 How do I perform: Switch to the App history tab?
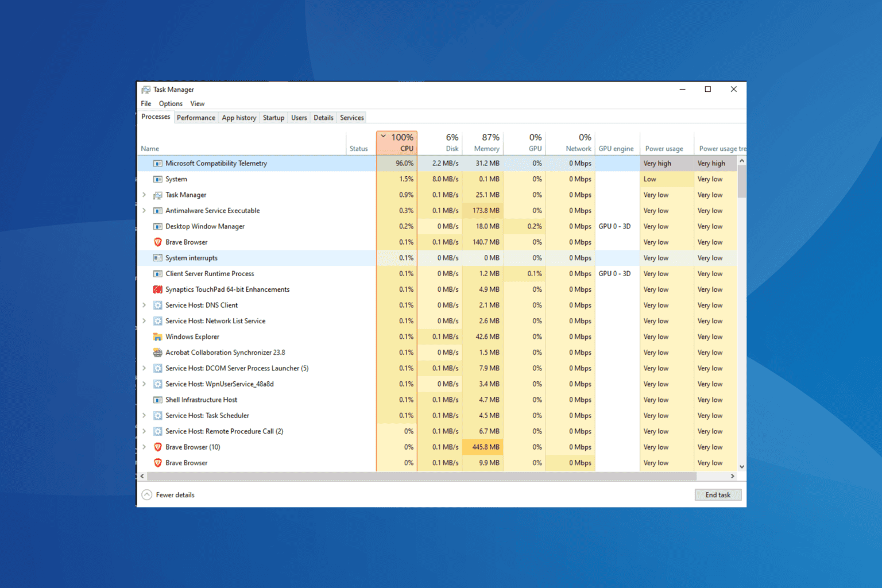tap(239, 118)
